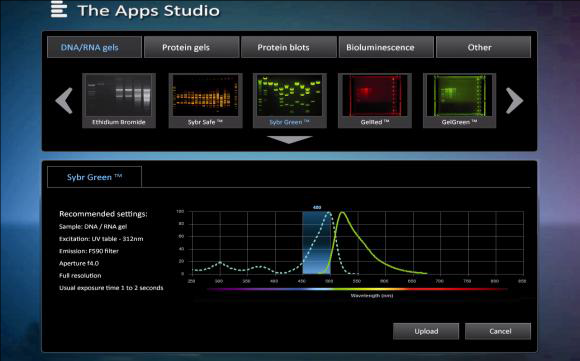Viewport: 580px width, 361px height.
Task: Click 'Full resolution' setting text
Action: click(x=80, y=276)
